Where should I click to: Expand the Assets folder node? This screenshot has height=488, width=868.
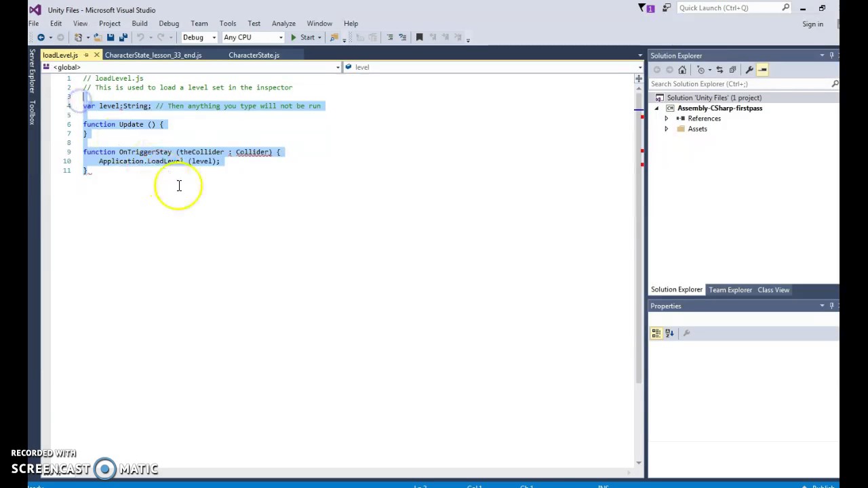(x=666, y=129)
